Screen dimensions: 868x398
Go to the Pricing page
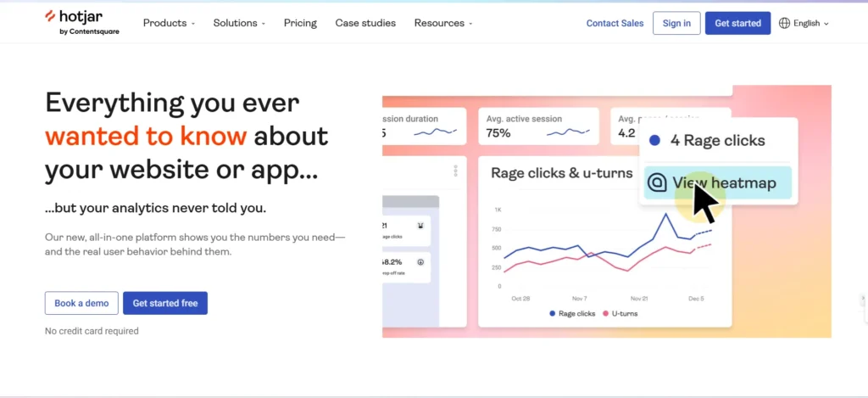pyautogui.click(x=301, y=23)
